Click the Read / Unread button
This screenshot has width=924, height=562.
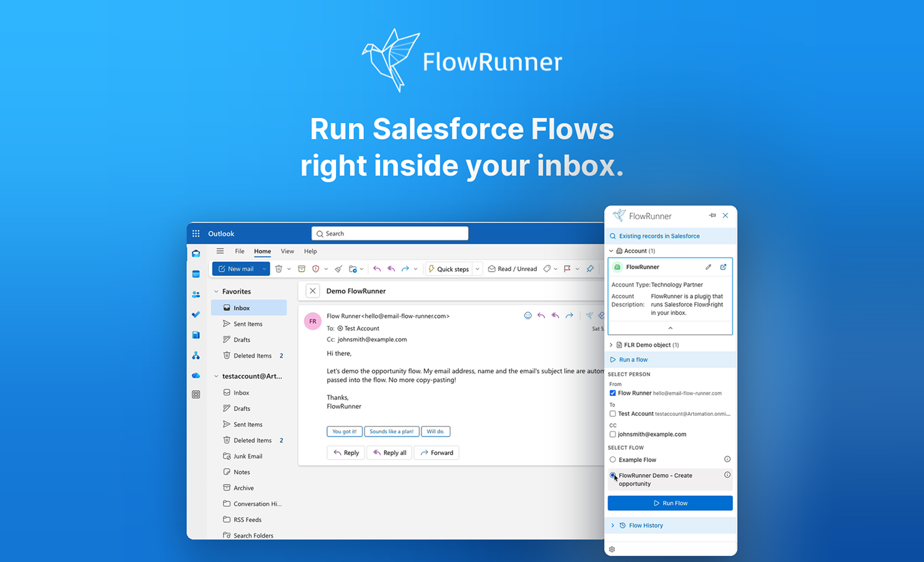513,269
